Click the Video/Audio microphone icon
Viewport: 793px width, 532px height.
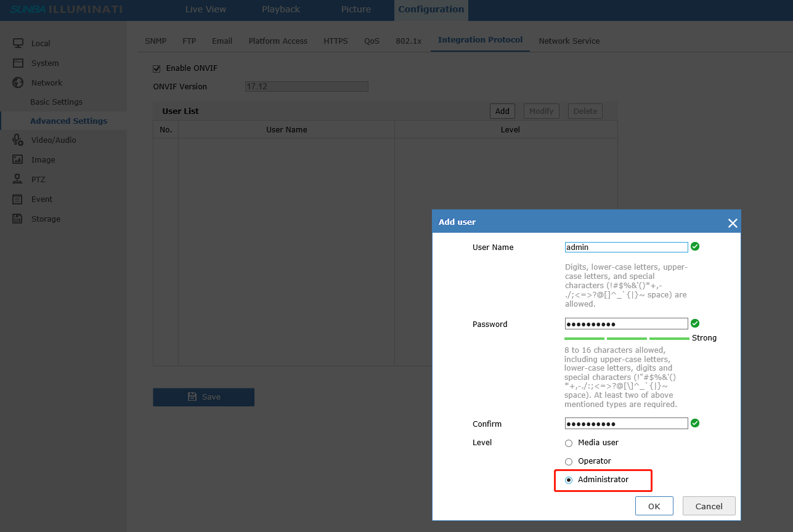click(18, 140)
